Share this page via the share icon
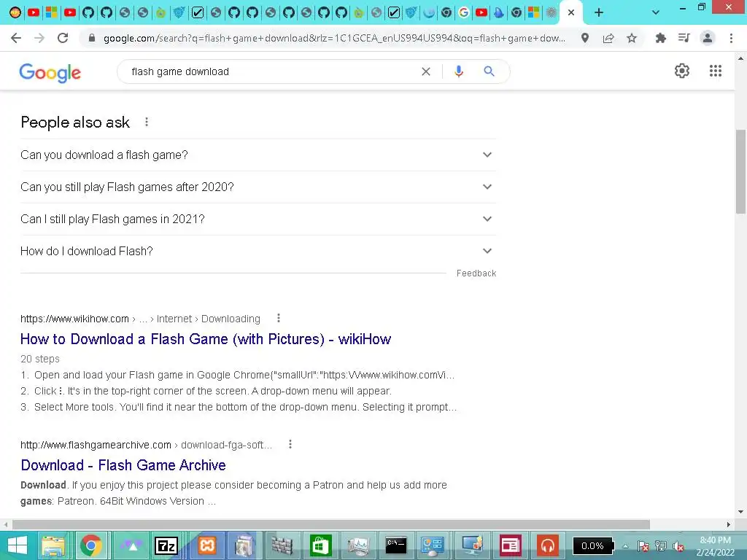Image resolution: width=747 pixels, height=560 pixels. point(608,38)
